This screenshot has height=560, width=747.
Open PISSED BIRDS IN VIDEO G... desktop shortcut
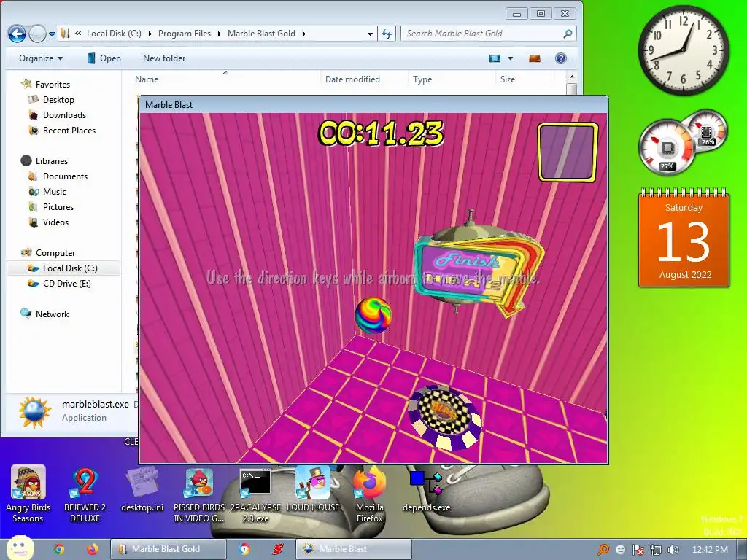199,494
